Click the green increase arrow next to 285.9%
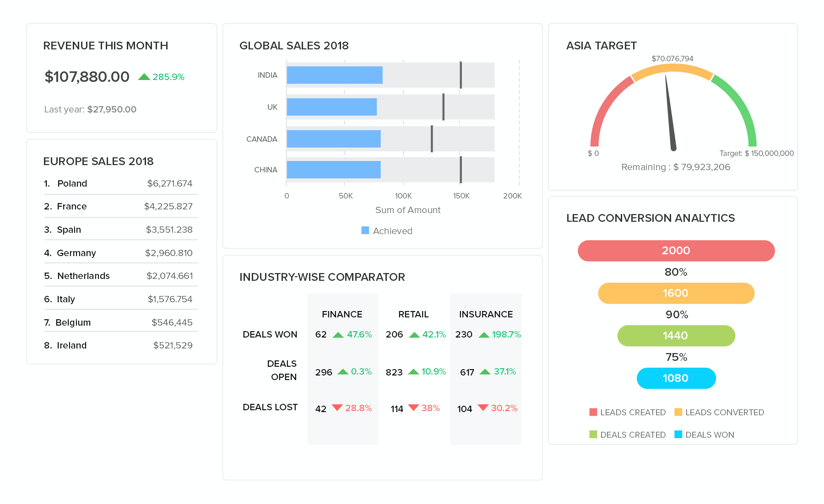 tap(144, 77)
